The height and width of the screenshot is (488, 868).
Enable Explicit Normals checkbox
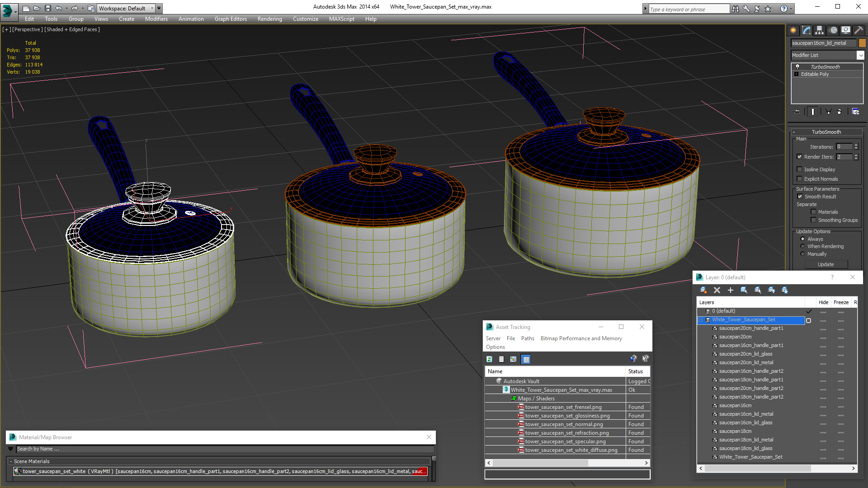pyautogui.click(x=799, y=179)
